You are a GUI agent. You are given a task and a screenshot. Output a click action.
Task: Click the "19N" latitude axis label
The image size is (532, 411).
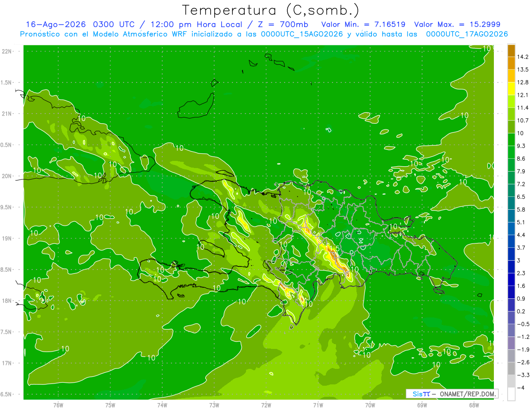point(7,239)
